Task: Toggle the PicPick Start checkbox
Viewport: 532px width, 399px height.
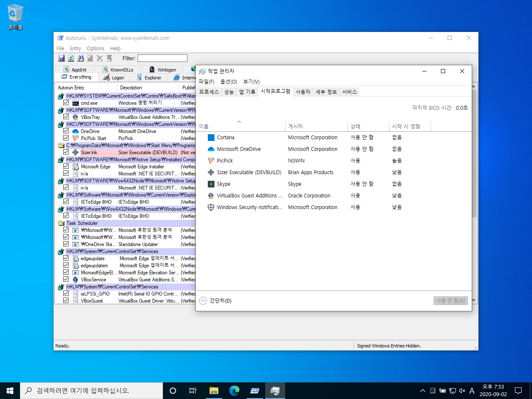Action: click(x=66, y=138)
